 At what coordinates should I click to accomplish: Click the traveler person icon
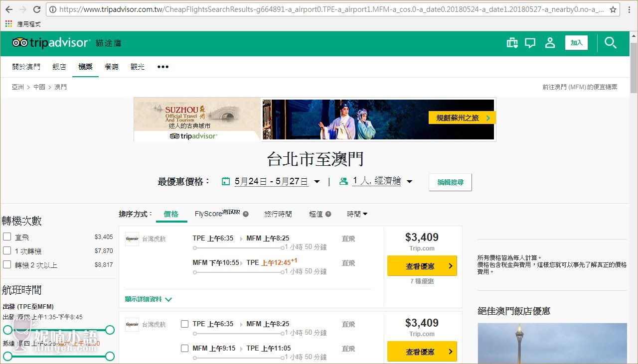(x=343, y=181)
